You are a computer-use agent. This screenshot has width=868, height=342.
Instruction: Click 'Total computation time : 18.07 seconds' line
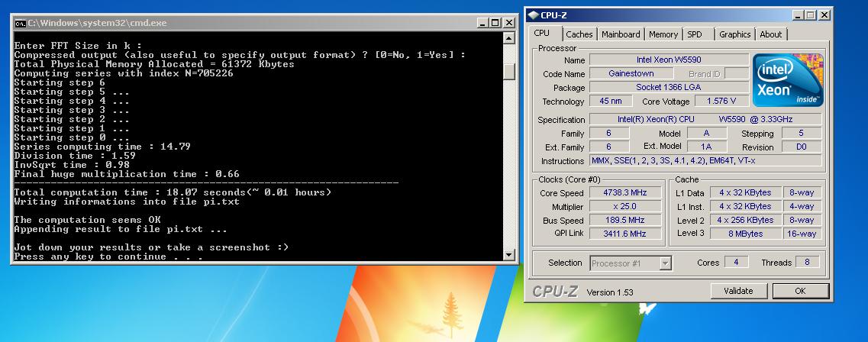pyautogui.click(x=173, y=192)
